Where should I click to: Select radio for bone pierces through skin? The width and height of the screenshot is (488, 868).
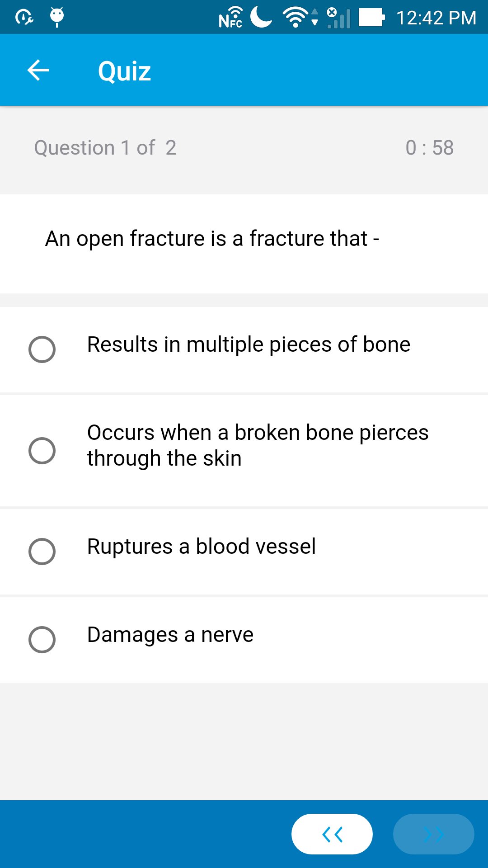pos(42,451)
